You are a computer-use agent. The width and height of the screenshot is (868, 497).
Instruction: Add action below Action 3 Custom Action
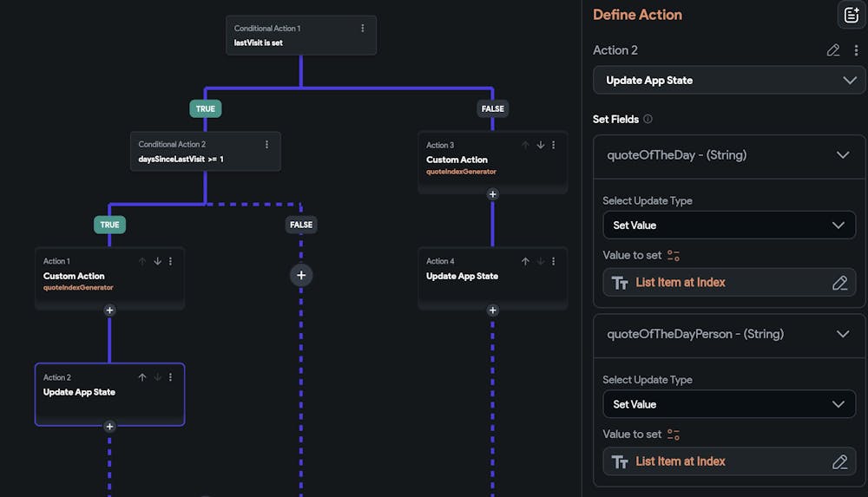pos(492,194)
